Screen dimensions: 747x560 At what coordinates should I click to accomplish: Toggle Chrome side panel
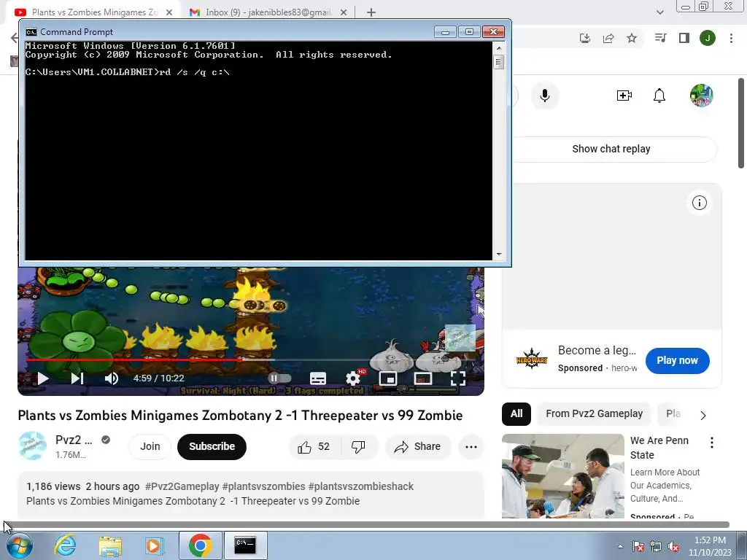tap(684, 38)
